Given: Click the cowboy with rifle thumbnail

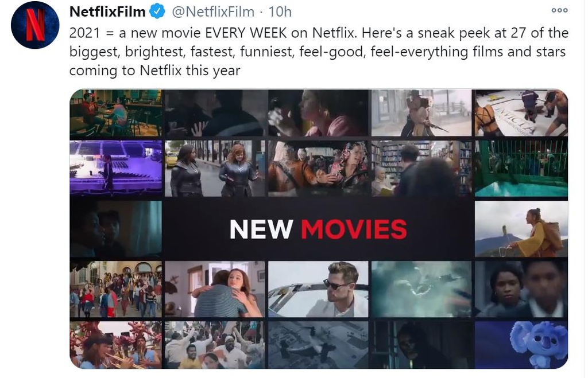Looking at the screenshot, I should (421, 113).
